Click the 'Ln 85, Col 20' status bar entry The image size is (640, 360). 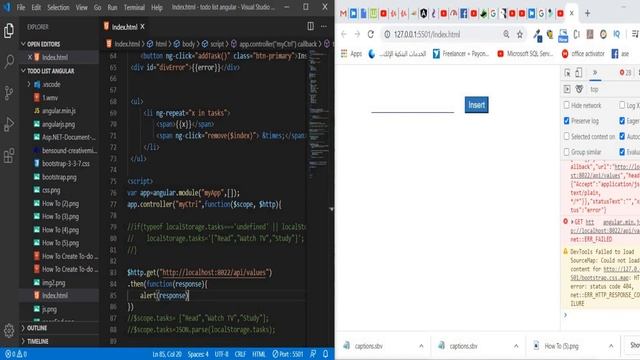coord(167,354)
